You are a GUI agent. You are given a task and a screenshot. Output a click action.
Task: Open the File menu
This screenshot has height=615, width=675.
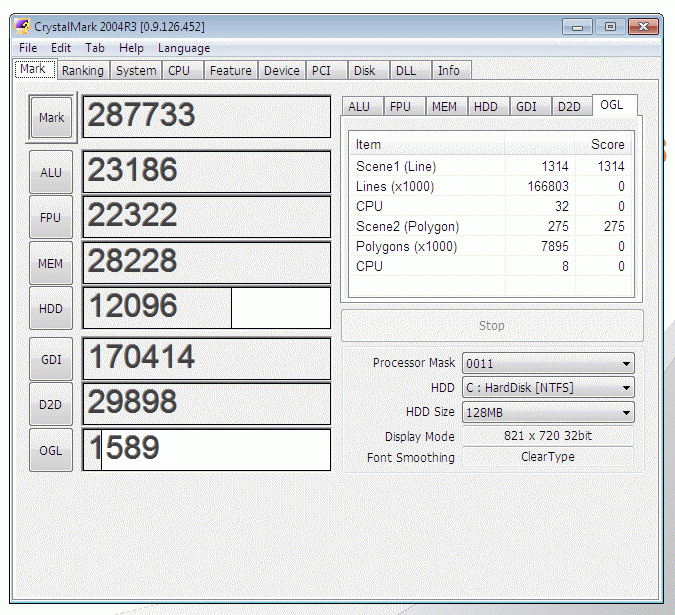tap(28, 48)
